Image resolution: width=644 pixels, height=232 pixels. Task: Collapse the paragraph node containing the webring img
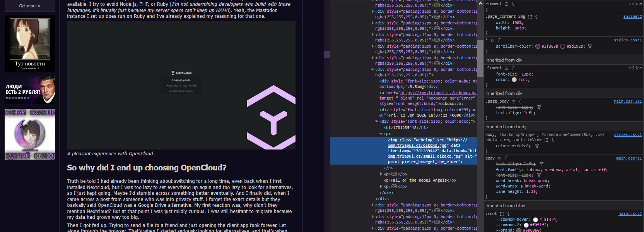[381, 134]
